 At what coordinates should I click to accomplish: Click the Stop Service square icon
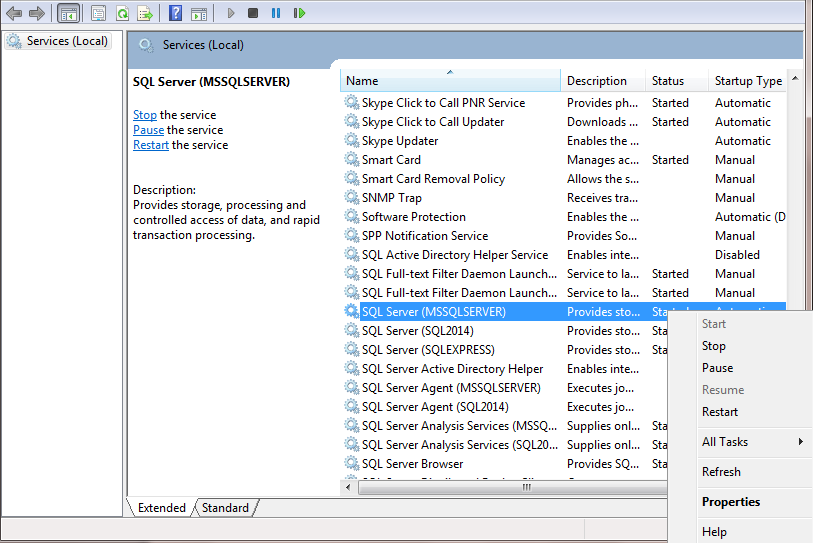pyautogui.click(x=253, y=13)
